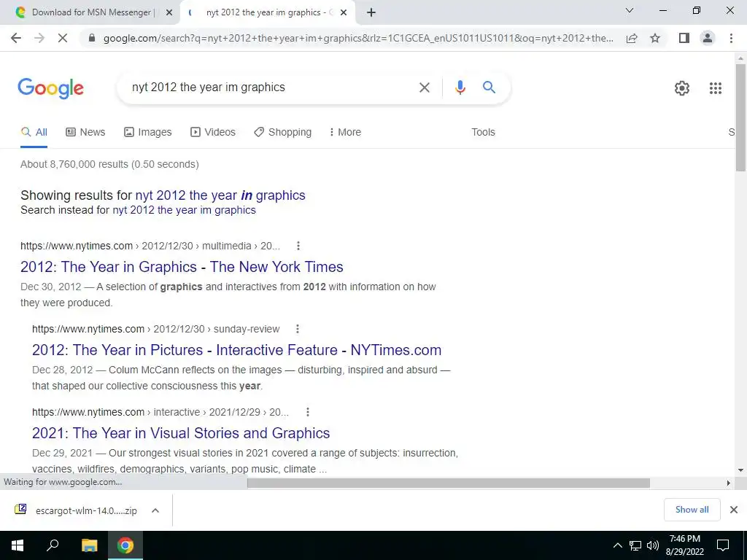This screenshot has width=747, height=560.
Task: Open Chrome three-dot menu
Action: (x=731, y=38)
